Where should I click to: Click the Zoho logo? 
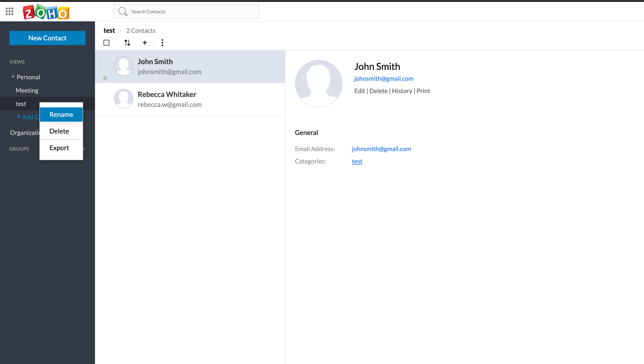pyautogui.click(x=46, y=12)
